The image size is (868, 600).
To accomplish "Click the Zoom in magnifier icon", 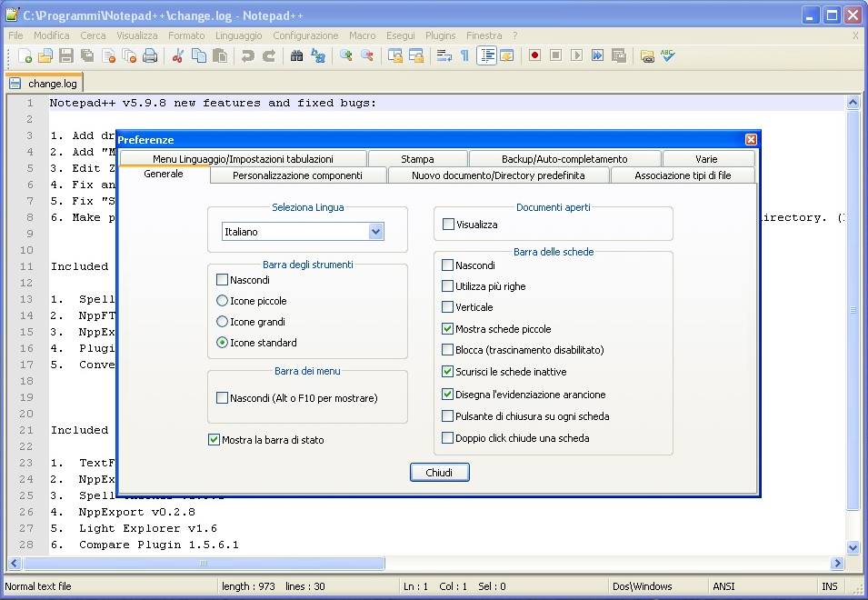I will [346, 56].
